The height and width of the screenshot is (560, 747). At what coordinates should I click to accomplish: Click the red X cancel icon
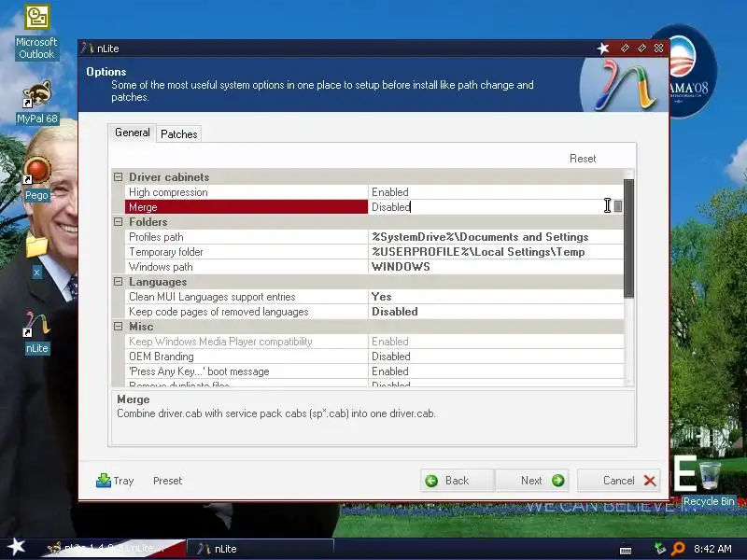coord(650,481)
